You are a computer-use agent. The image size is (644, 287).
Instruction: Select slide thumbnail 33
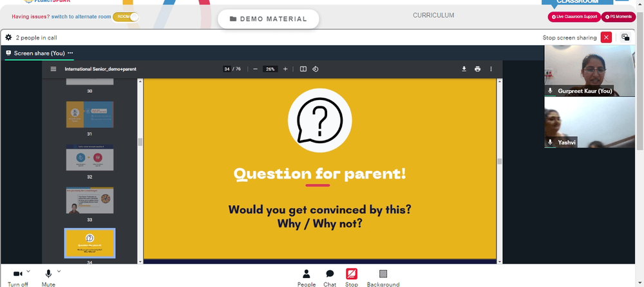coord(90,200)
